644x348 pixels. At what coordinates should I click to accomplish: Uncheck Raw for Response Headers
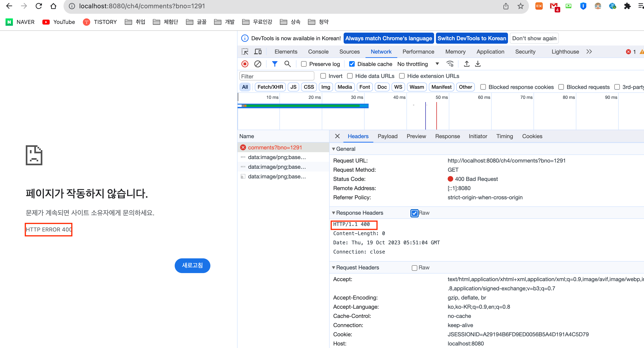[x=414, y=213]
